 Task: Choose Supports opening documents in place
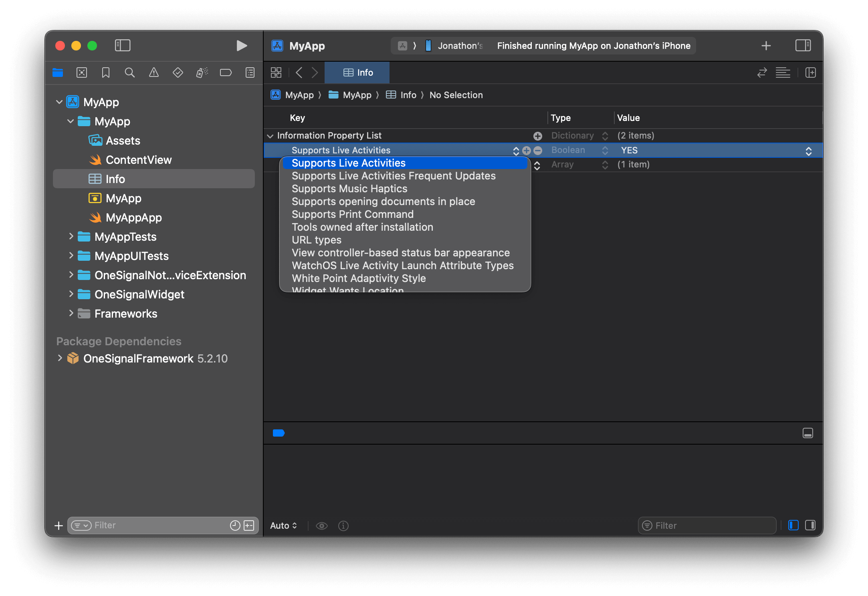[x=405, y=201]
